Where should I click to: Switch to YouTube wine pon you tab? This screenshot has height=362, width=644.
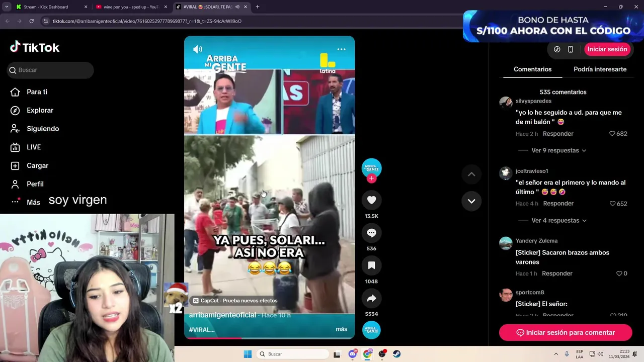[x=131, y=7]
